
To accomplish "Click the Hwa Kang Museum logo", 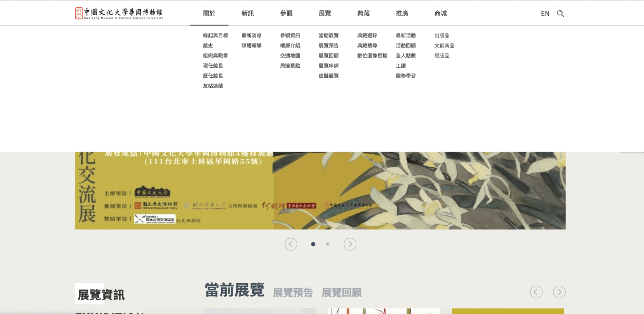I will point(119,13).
